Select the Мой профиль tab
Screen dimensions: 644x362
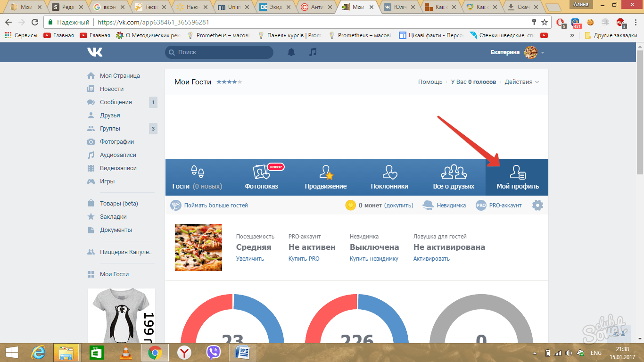pos(518,177)
